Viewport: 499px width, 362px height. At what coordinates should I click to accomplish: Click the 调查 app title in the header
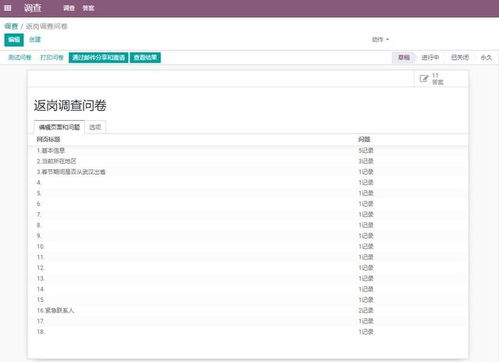[32, 8]
